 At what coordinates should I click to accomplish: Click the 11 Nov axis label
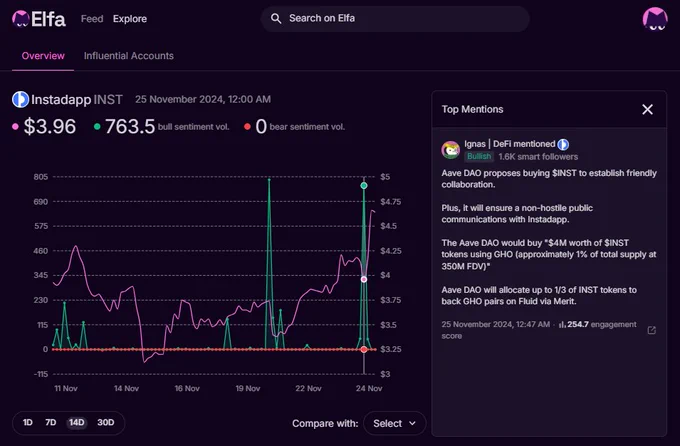(x=66, y=388)
